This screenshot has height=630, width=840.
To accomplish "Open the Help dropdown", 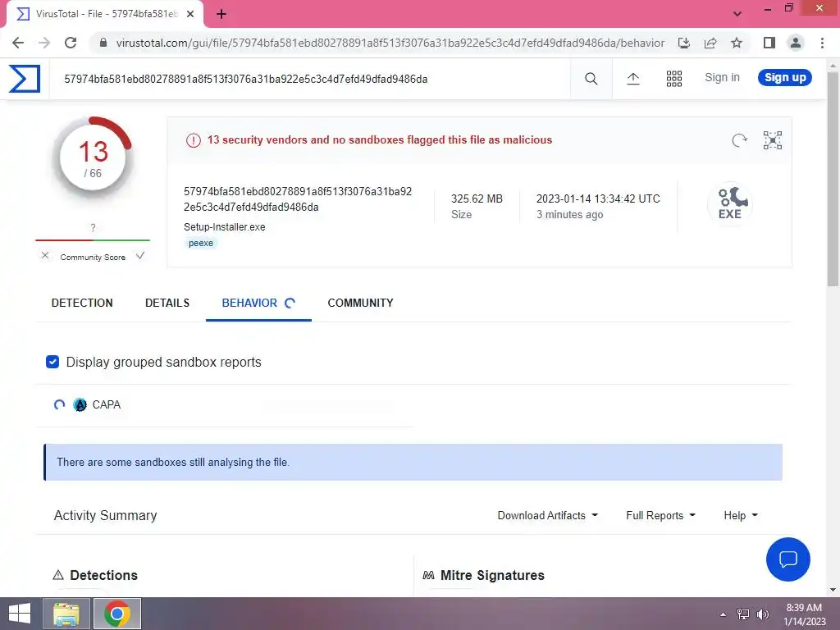I will click(x=741, y=515).
